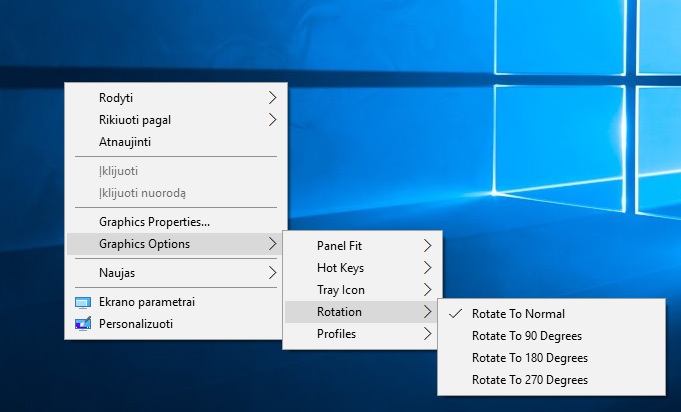The image size is (681, 412).
Task: Expand the Naujas submenu arrow
Action: click(273, 272)
